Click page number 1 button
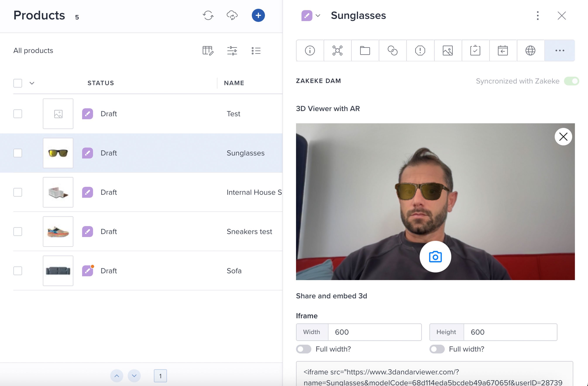Viewport: 588px width, 386px height. pos(160,376)
